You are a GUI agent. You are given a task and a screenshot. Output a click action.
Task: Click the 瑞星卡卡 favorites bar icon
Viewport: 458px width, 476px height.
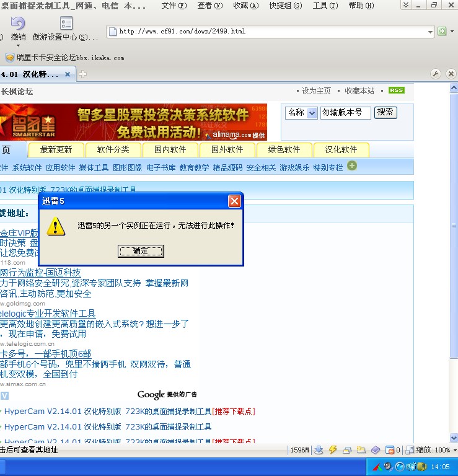[x=9, y=58]
